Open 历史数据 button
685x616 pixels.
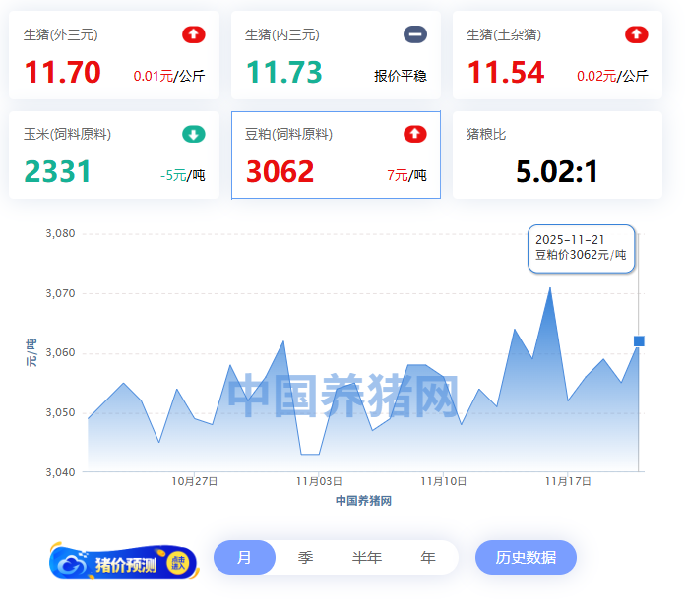(526, 557)
